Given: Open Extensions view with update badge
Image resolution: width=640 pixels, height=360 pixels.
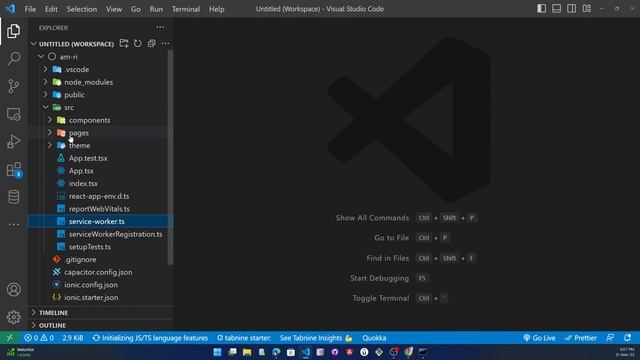Looking at the screenshot, I should (x=13, y=169).
